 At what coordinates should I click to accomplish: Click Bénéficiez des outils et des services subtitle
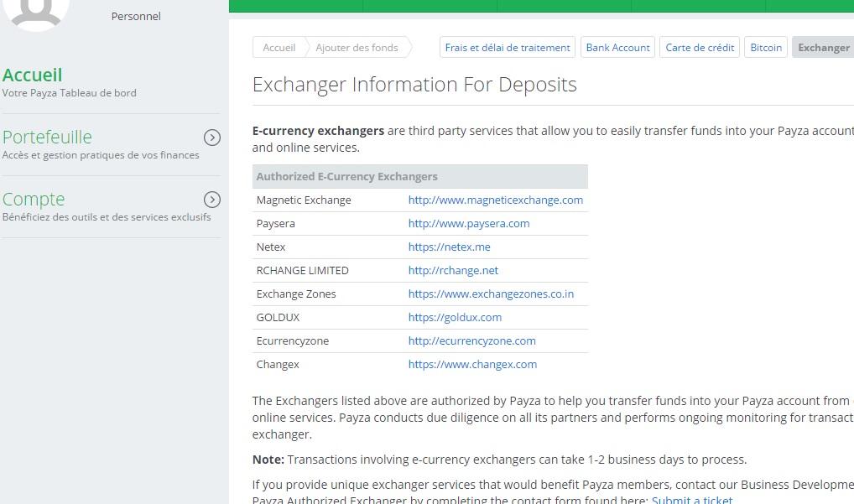pos(107,217)
